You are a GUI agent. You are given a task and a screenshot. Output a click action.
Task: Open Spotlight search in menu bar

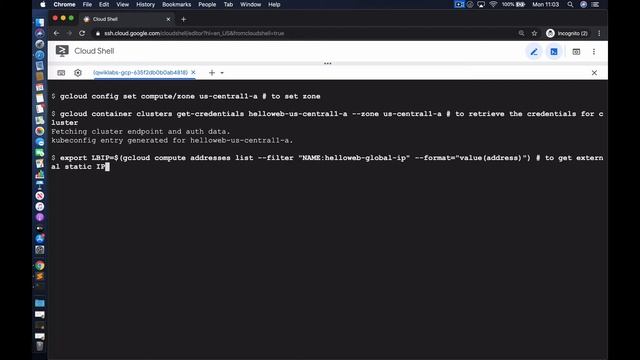pyautogui.click(x=570, y=4)
